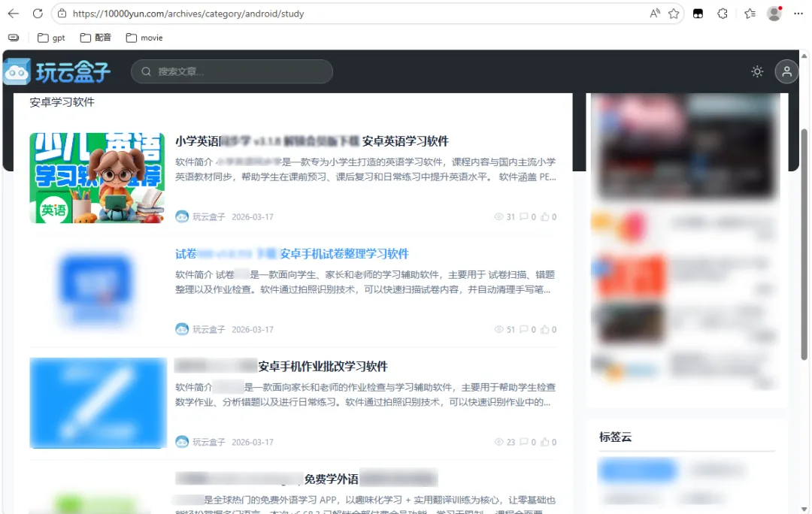Viewport: 812px width, 514px height.
Task: Click the views eye icon showing 51
Action: click(498, 329)
